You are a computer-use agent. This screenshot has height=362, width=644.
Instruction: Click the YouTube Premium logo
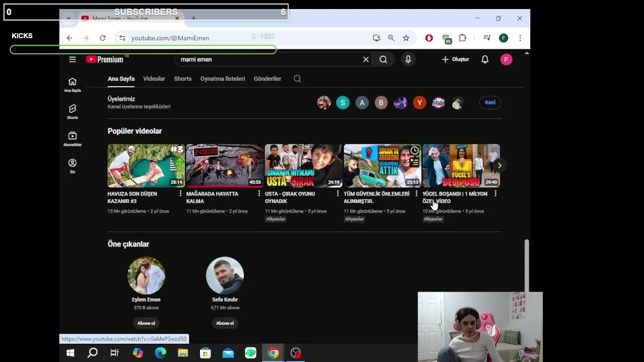(105, 59)
